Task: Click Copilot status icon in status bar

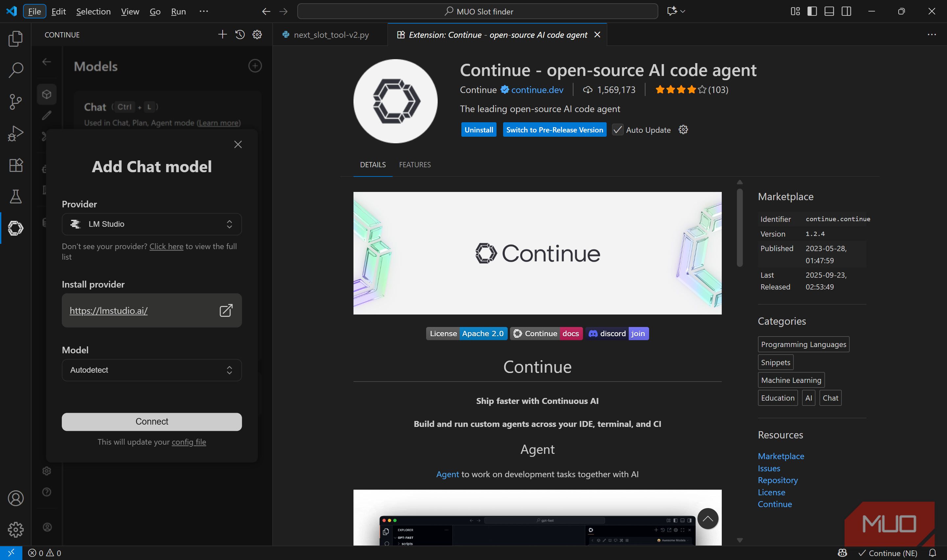Action: click(842, 553)
